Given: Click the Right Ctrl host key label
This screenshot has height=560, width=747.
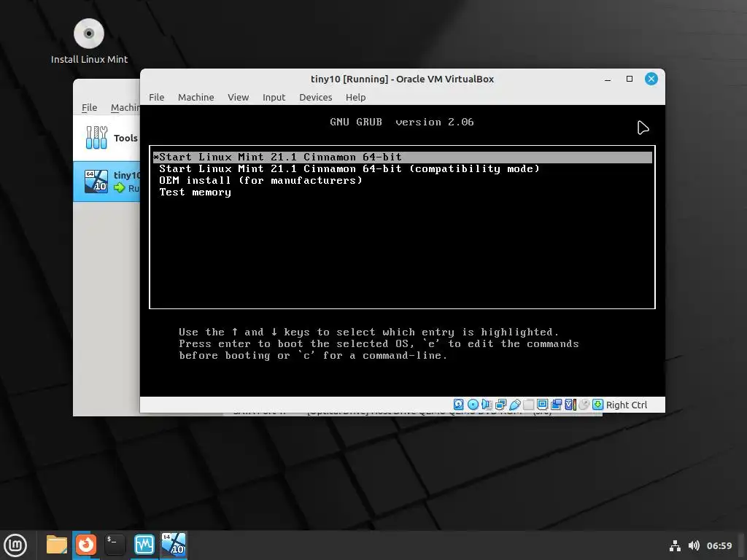Looking at the screenshot, I should click(x=627, y=405).
